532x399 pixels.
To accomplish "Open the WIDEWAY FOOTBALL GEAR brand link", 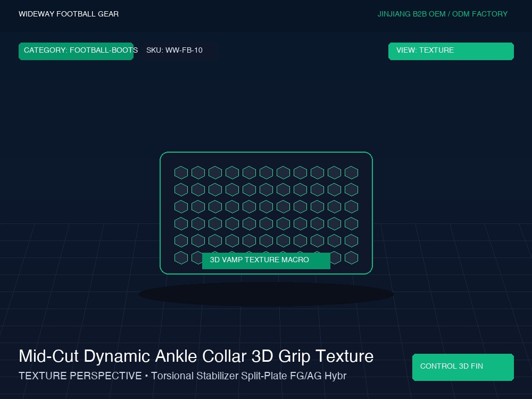I will 69,14.
